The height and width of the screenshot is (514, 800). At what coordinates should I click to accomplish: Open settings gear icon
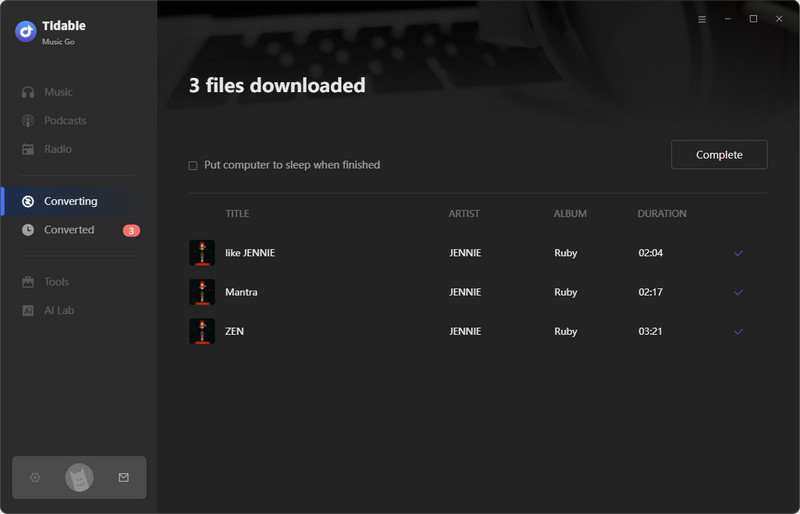click(35, 477)
